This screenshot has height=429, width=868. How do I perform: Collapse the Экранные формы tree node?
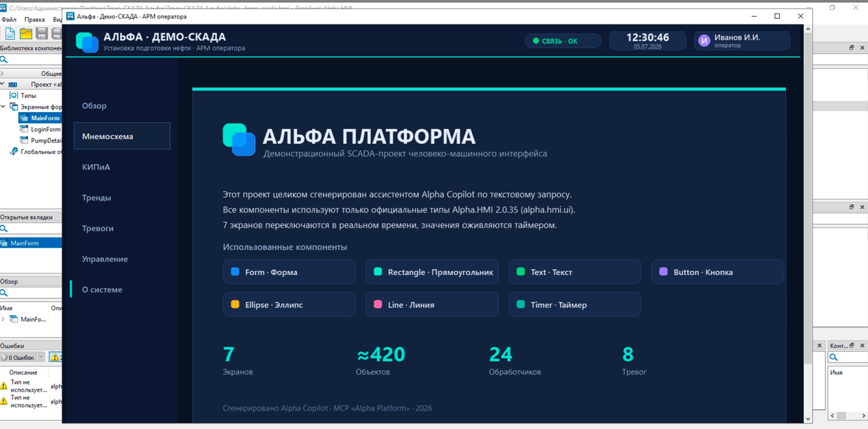[3, 107]
